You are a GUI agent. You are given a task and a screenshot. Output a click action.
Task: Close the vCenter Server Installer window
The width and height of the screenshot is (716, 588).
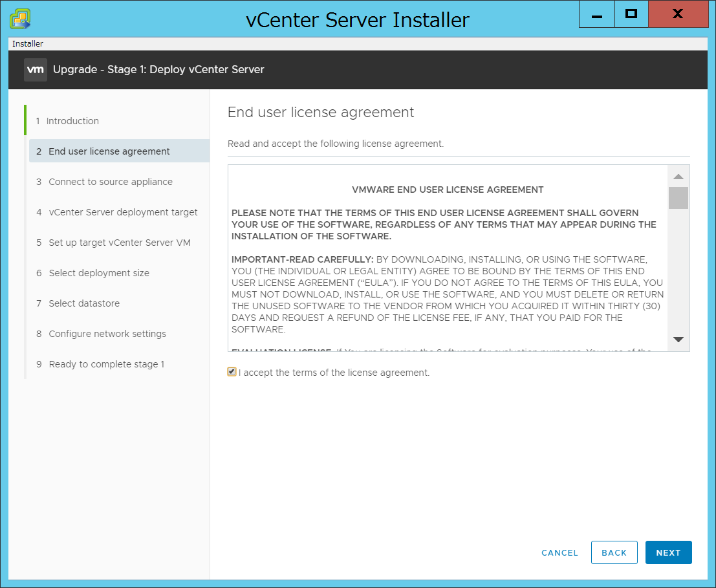[x=678, y=14]
